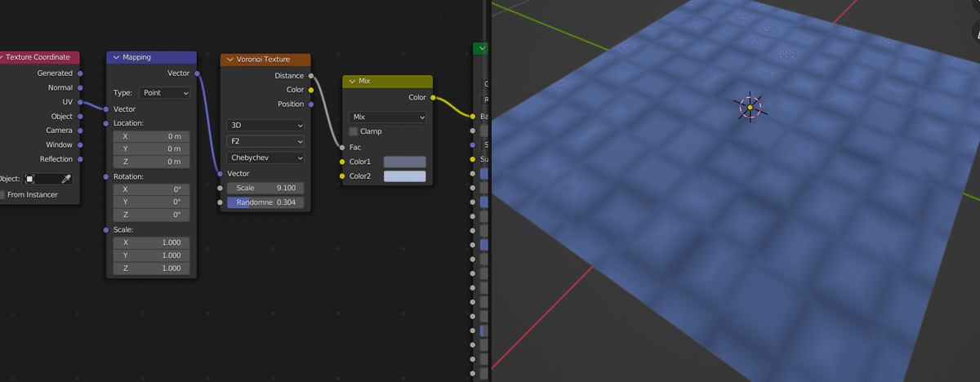This screenshot has height=382, width=980.
Task: Click the Mapping node Vector output socket
Action: click(x=197, y=73)
